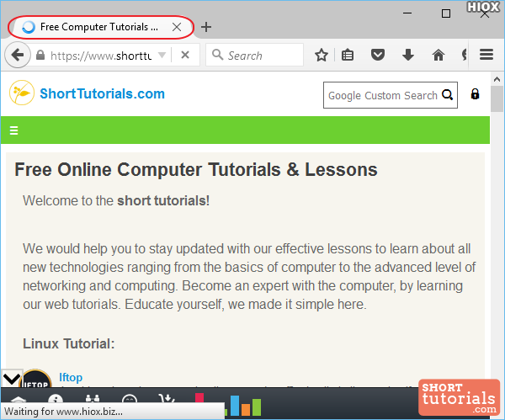
Task: Click the cart download icon in bottom bar
Action: 167,399
